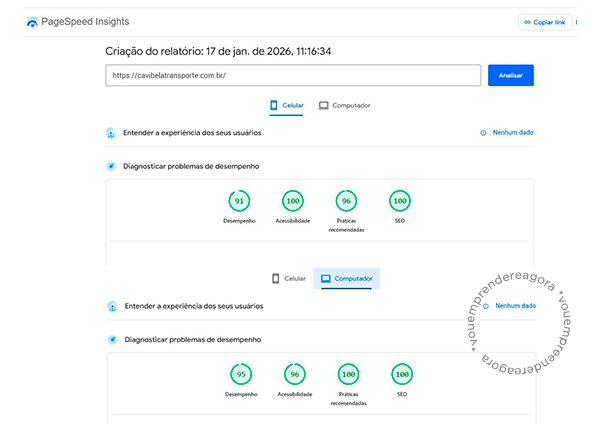Click the mobile Acessibilidade 100 score gauge

293,201
